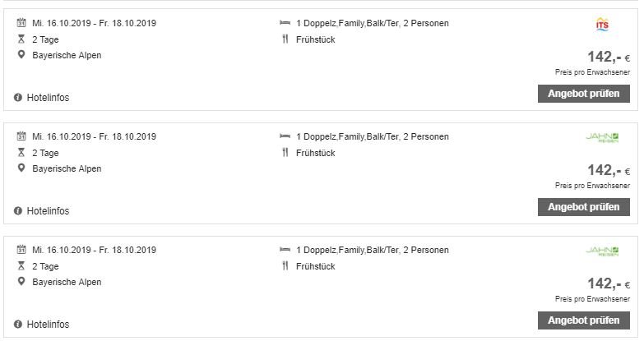644x341 pixels.
Task: Click the Jahn Reisen logo in the third offer
Action: click(x=602, y=251)
